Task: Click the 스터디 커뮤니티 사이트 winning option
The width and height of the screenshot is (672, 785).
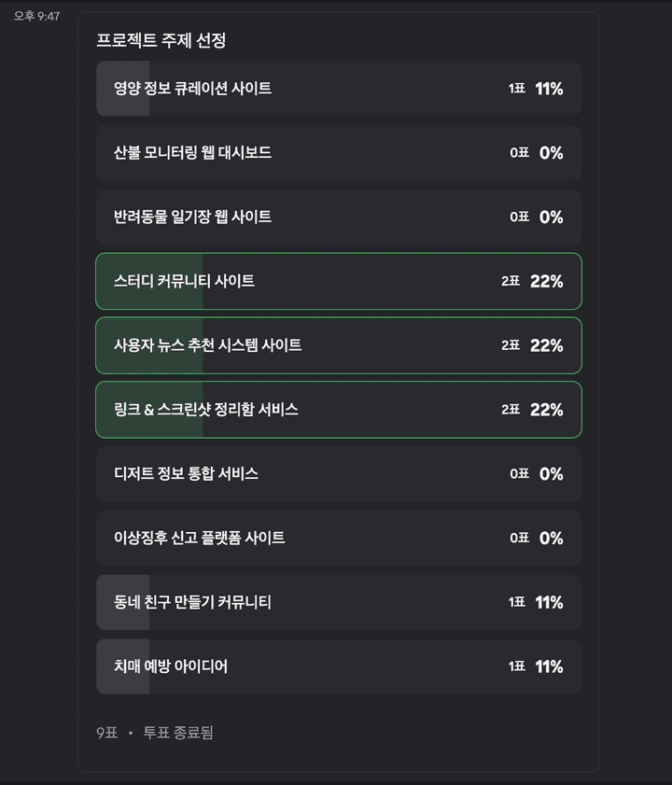Action: [x=339, y=281]
